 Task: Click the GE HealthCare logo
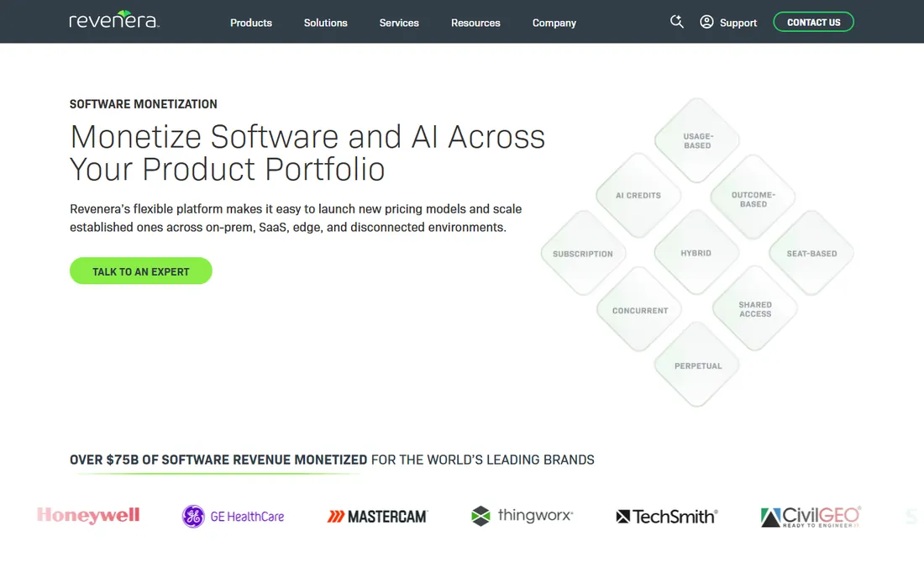233,516
